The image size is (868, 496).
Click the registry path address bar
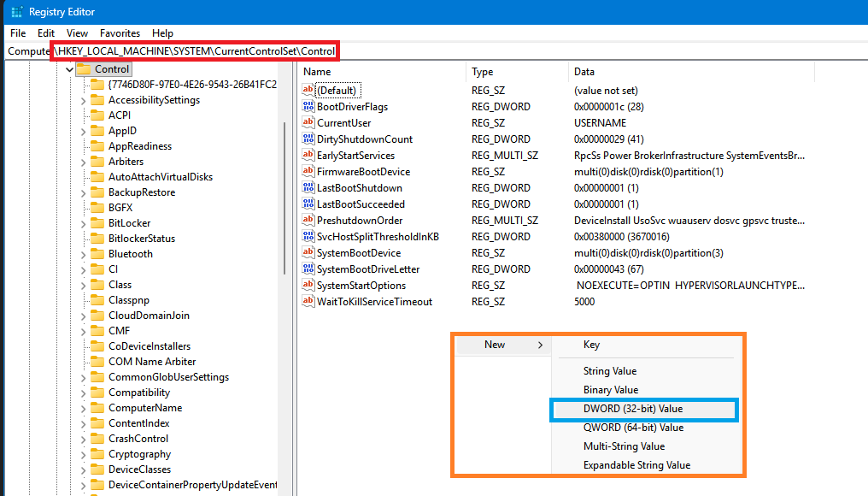(x=435, y=51)
